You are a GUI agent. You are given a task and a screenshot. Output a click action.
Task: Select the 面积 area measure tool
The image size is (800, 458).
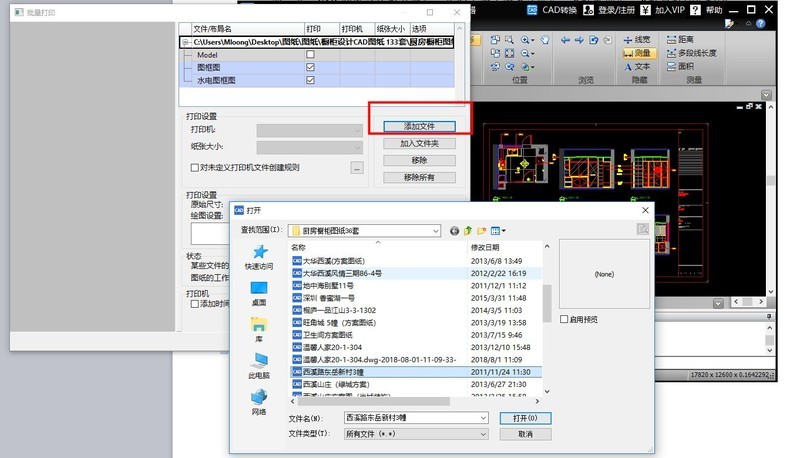click(x=685, y=66)
